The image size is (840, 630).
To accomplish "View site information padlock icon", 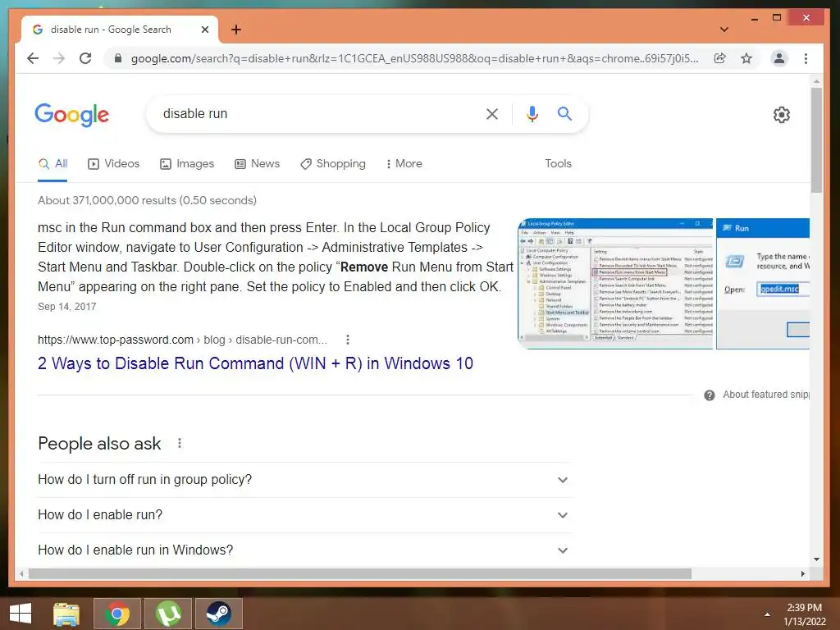I will tap(118, 58).
